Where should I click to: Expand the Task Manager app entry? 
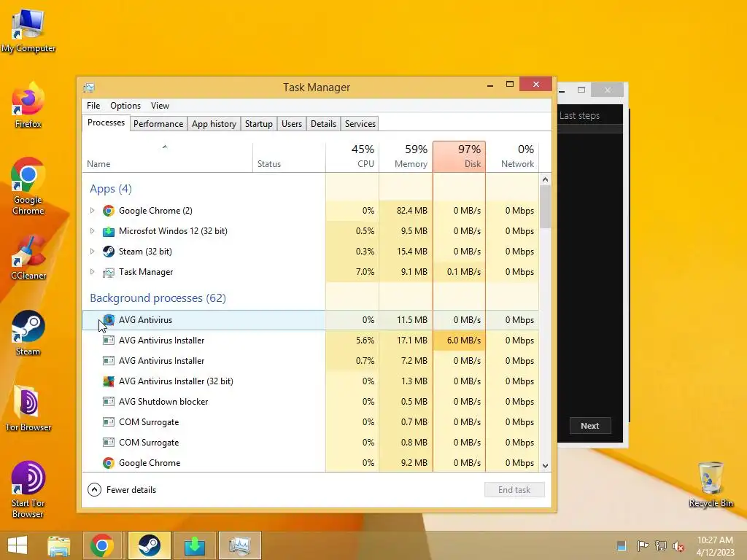tap(93, 272)
